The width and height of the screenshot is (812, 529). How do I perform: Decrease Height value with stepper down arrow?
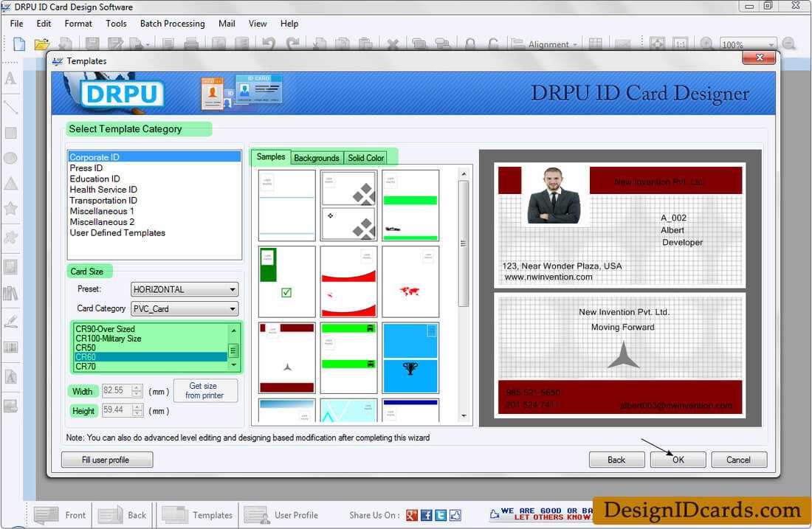click(x=137, y=414)
